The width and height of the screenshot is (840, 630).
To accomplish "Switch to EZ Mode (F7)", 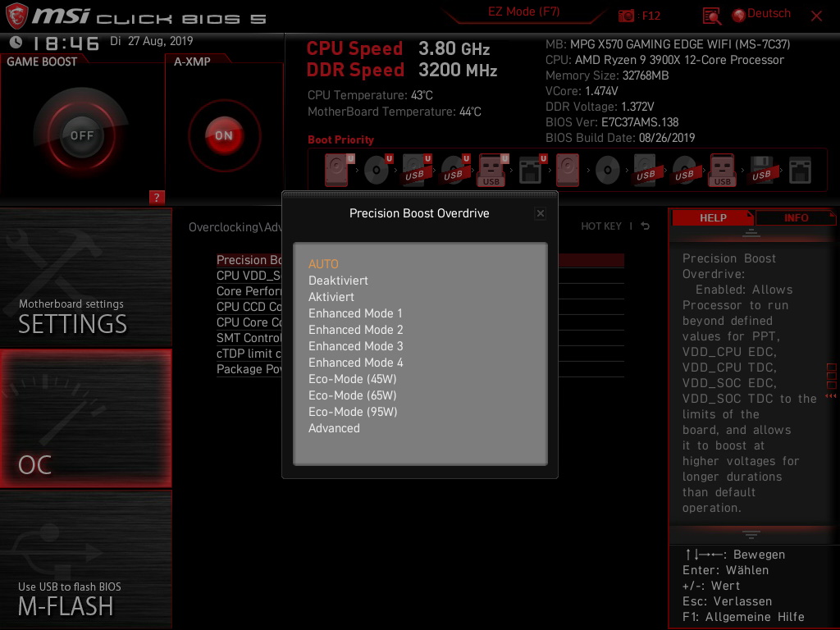I will tap(523, 11).
